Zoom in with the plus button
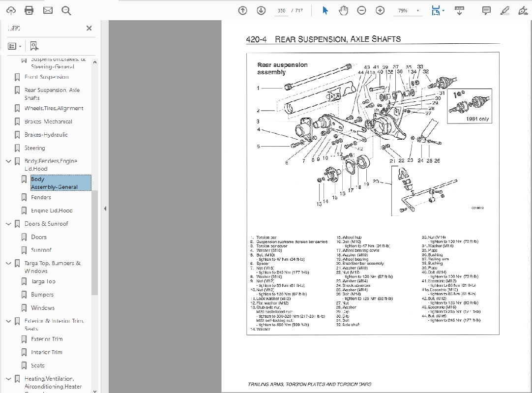Image resolution: width=532 pixels, height=393 pixels. pos(380,10)
